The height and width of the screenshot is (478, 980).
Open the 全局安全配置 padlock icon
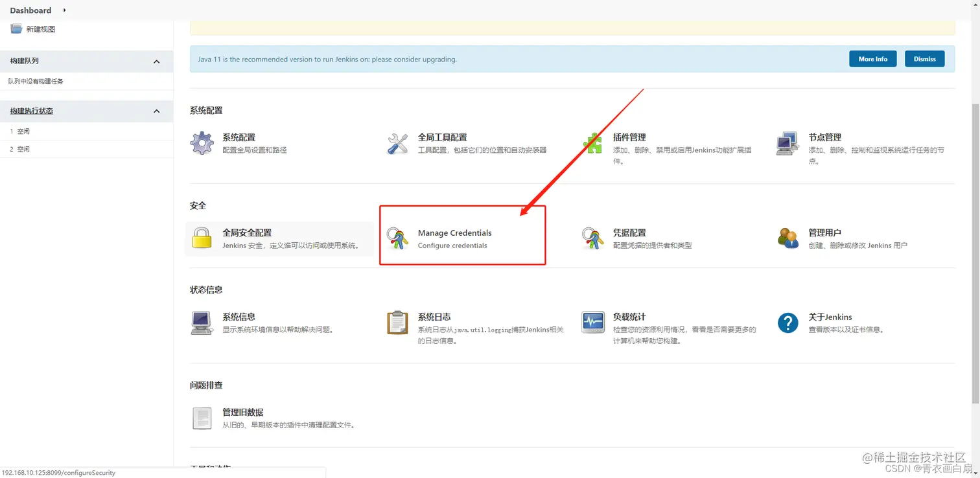click(202, 238)
